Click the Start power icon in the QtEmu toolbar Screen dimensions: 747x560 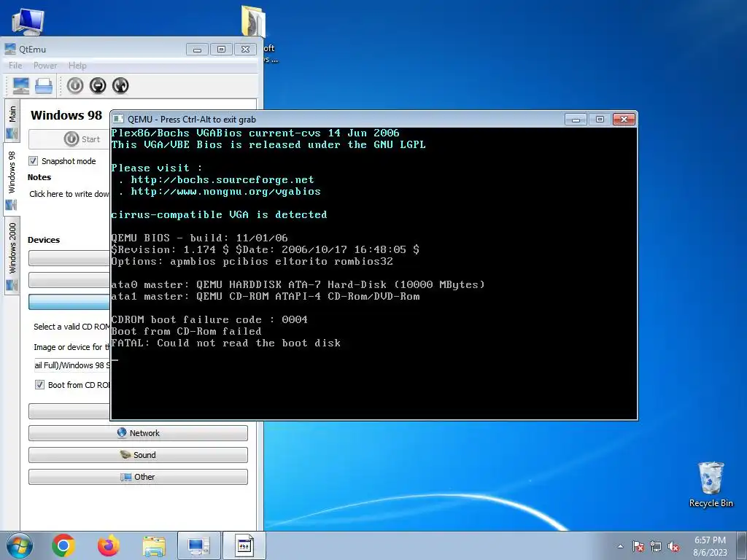click(x=75, y=86)
